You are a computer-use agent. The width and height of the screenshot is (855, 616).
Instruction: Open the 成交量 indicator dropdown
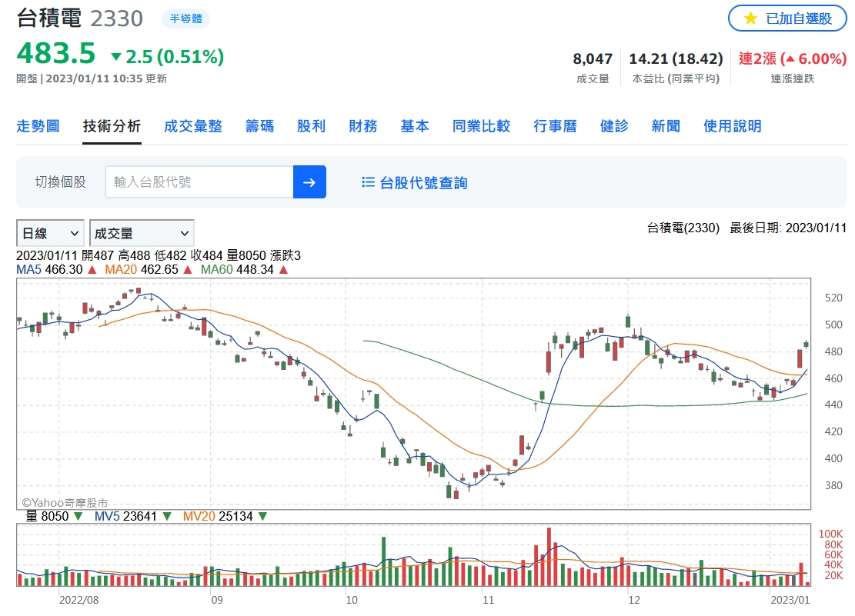pos(142,234)
